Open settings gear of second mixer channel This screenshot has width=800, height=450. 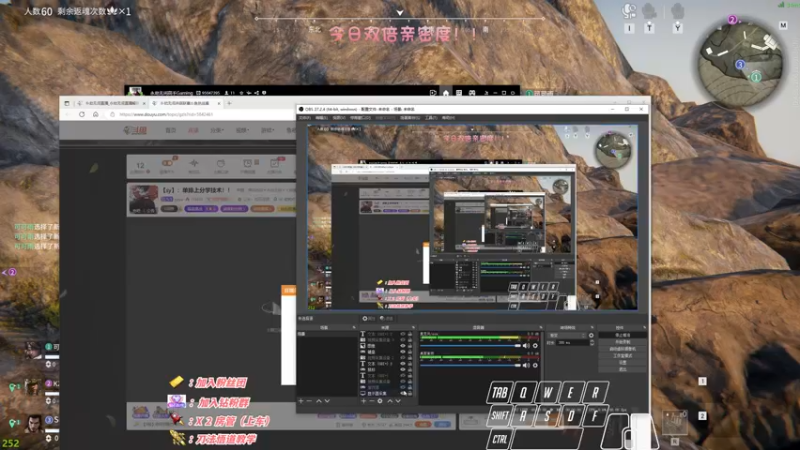coord(535,365)
